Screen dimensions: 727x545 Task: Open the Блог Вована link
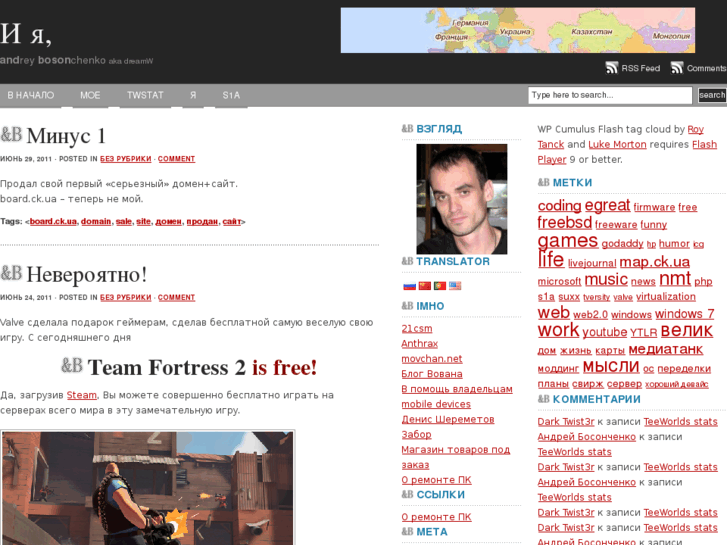coord(432,374)
